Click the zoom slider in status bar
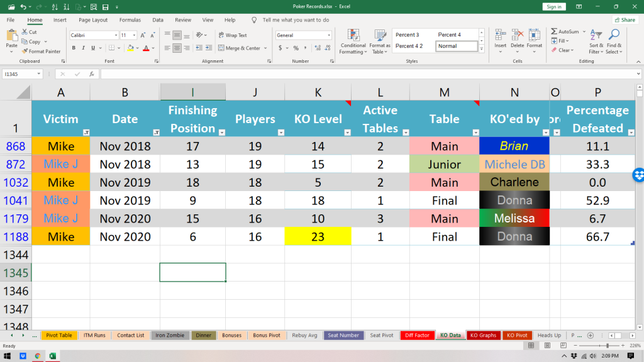644x362 pixels. coord(607,346)
